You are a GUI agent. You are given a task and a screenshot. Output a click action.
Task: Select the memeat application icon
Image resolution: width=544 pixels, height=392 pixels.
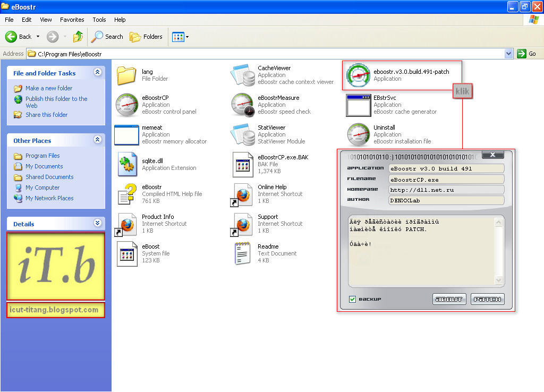coord(126,134)
